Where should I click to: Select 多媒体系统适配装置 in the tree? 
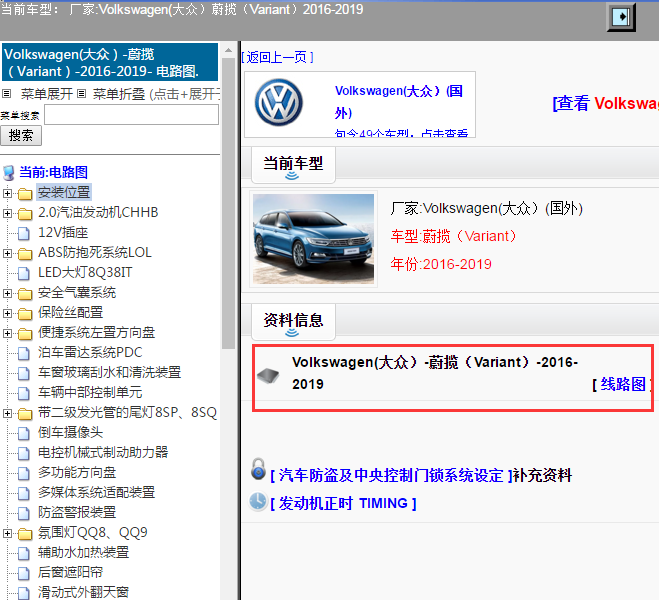pos(96,492)
